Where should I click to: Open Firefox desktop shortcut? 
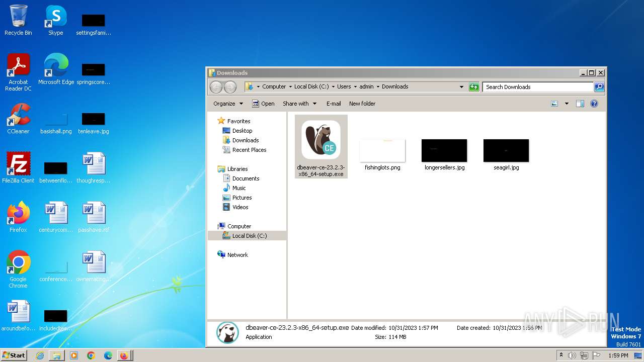tap(18, 217)
